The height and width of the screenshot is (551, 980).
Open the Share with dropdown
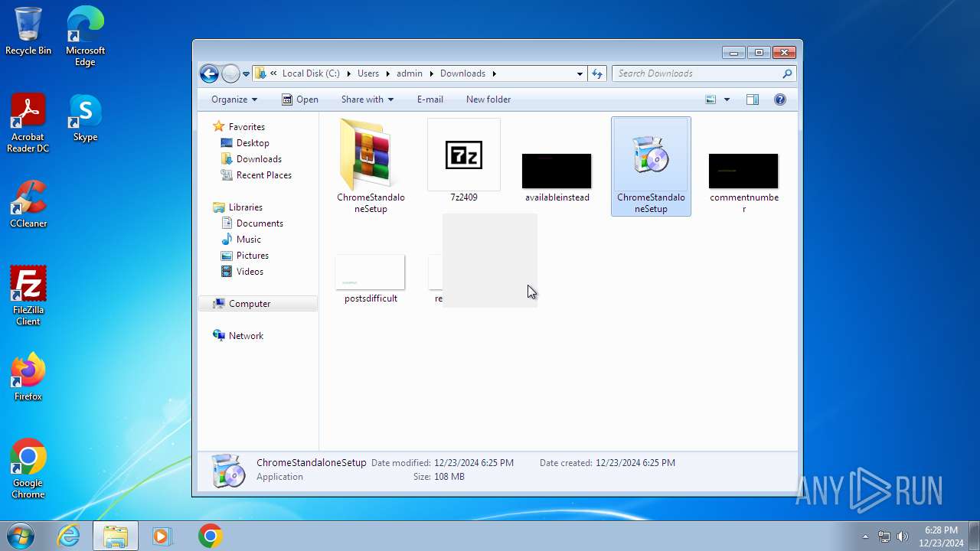367,99
